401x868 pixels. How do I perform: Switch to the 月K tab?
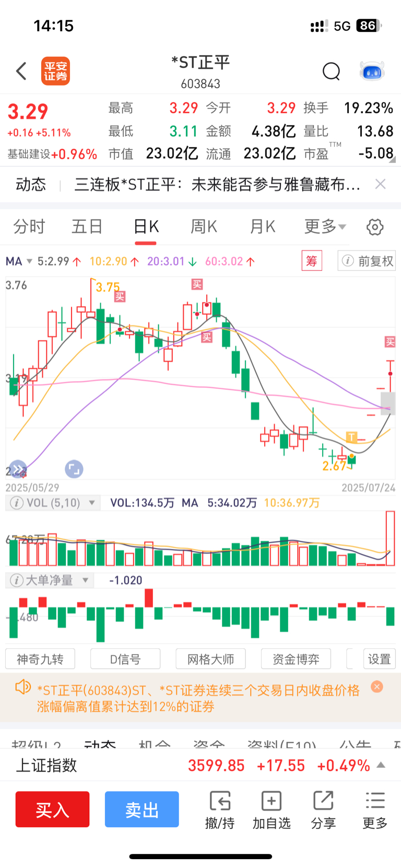click(262, 227)
